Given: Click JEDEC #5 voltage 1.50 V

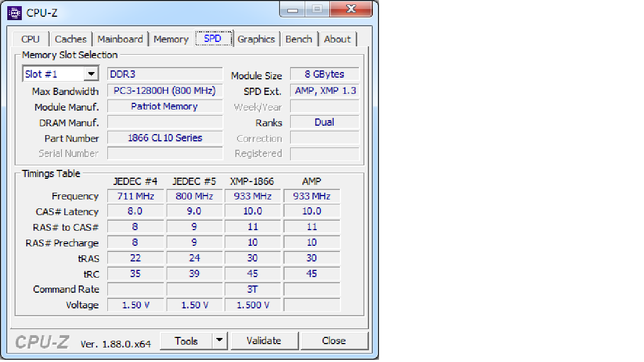Looking at the screenshot, I should [195, 305].
